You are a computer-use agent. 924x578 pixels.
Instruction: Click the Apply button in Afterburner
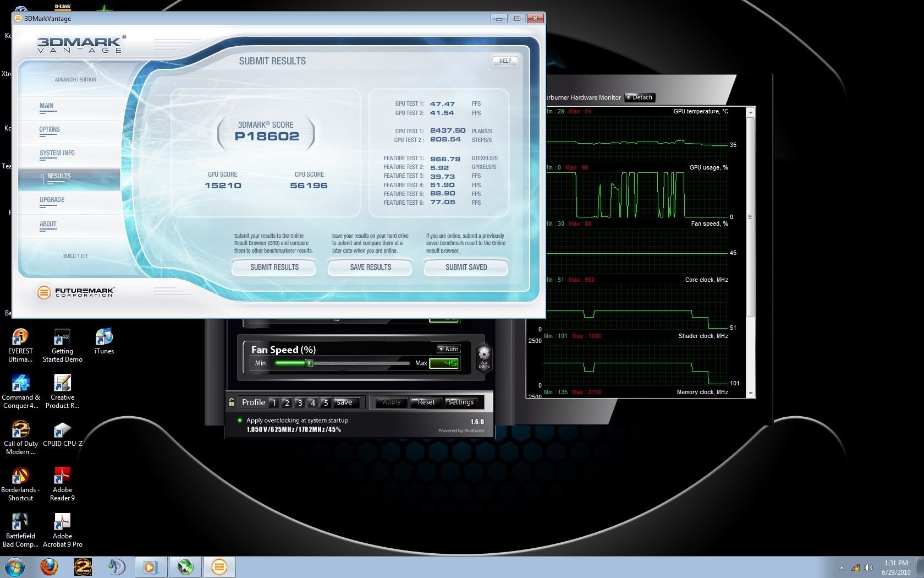[392, 402]
